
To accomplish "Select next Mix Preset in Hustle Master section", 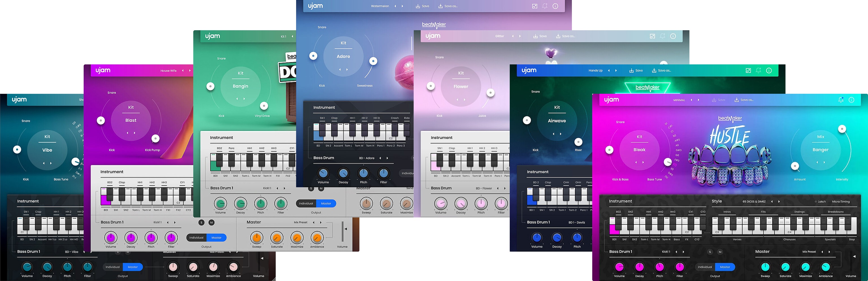I will click(x=829, y=252).
